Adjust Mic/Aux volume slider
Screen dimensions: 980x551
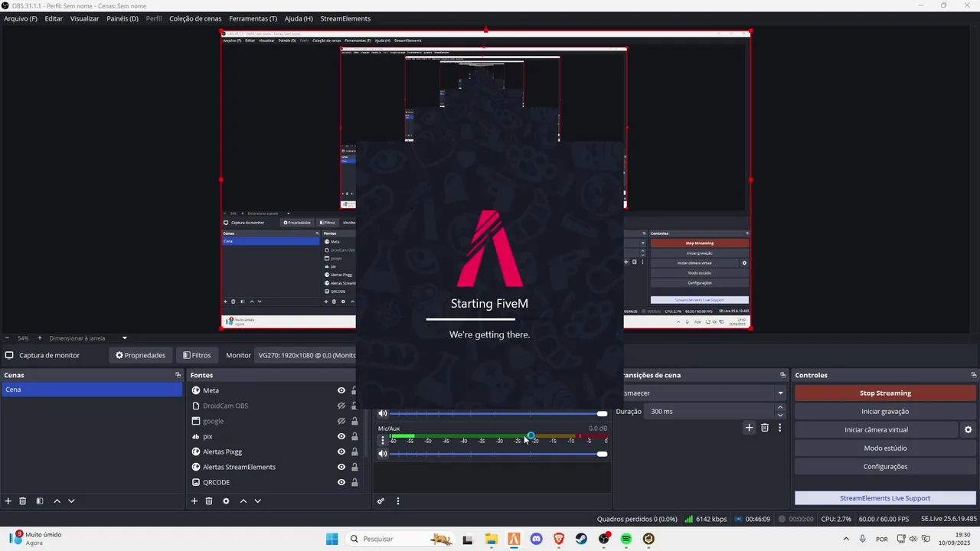click(498, 454)
